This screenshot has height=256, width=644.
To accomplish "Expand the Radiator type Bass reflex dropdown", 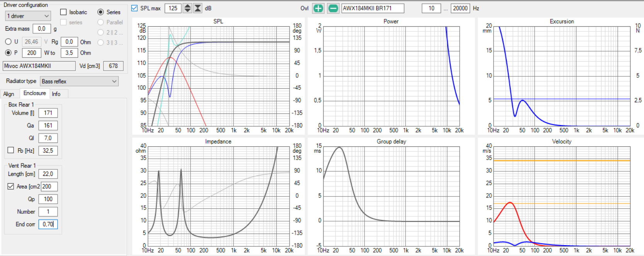I will (79, 81).
